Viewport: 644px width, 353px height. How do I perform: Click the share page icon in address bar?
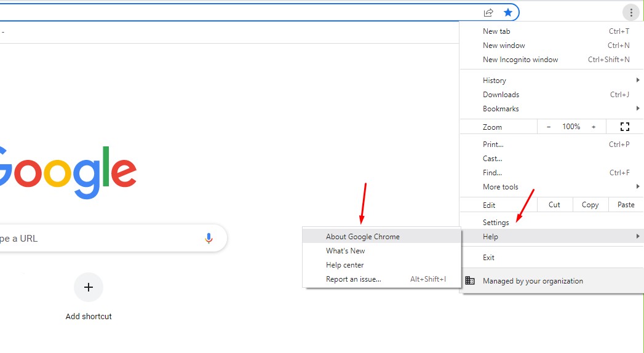coord(488,13)
